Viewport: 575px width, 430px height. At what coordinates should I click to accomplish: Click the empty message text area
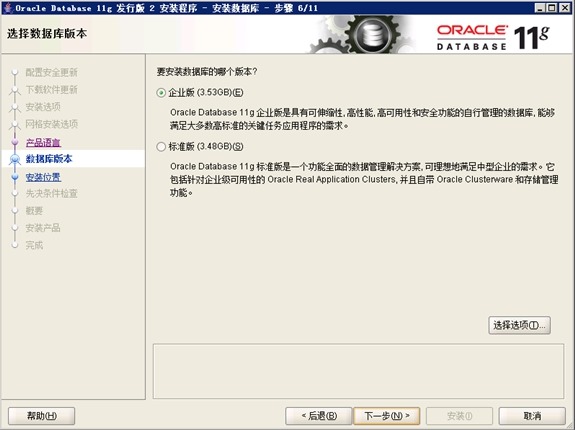[358, 371]
